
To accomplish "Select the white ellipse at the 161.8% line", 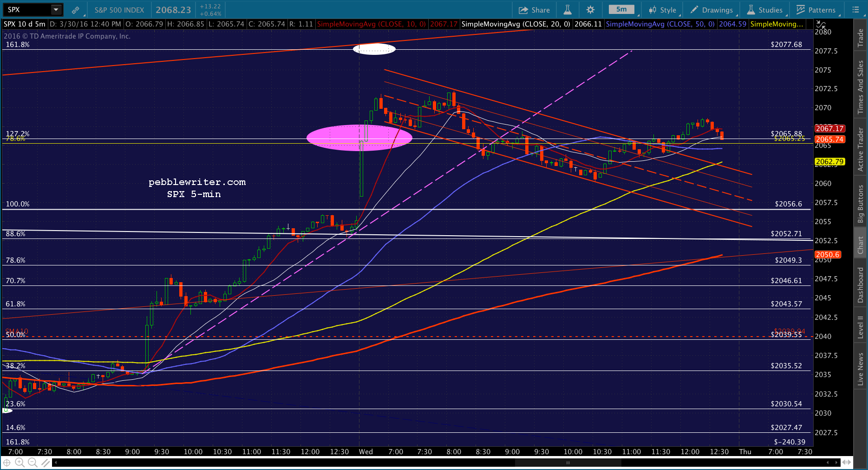I will click(374, 49).
